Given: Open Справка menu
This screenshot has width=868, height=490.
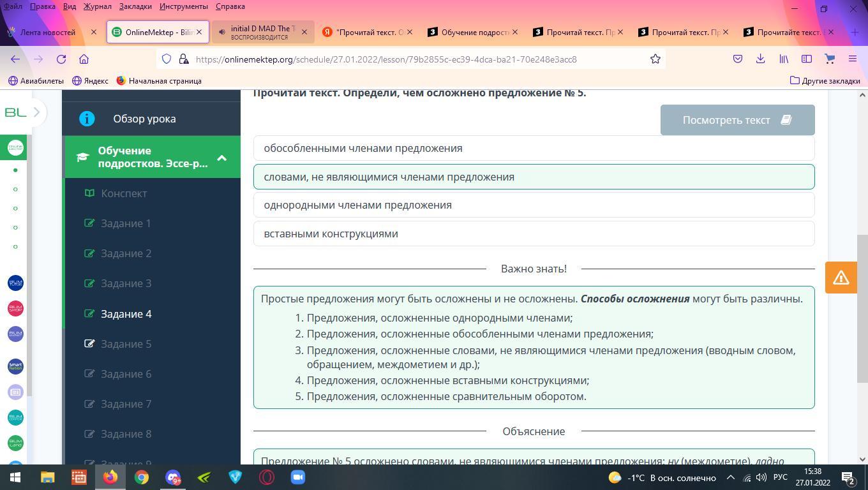Looking at the screenshot, I should coord(230,6).
